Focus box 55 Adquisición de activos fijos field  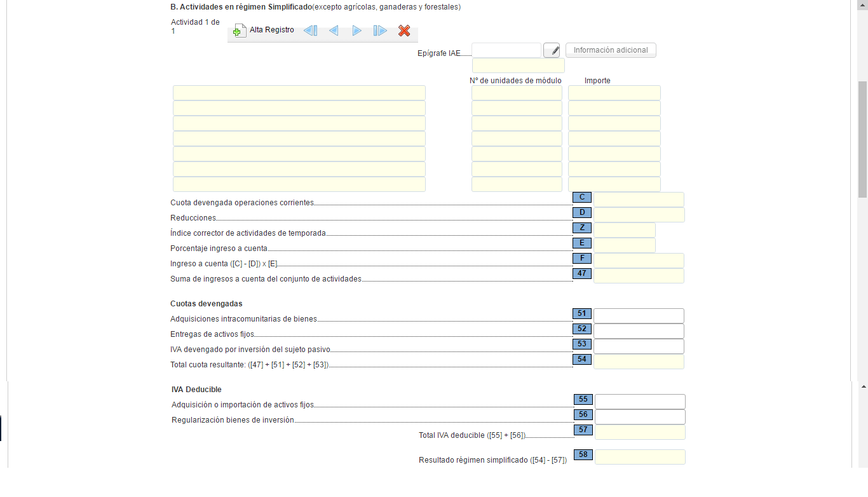click(640, 402)
